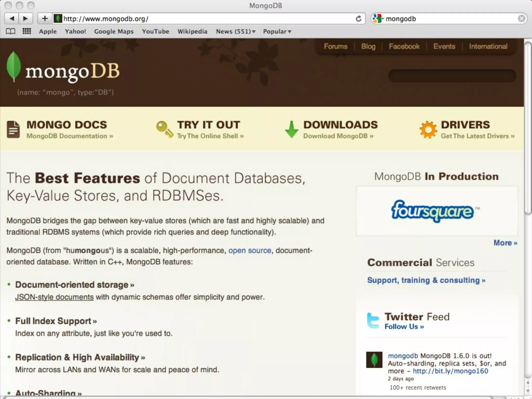This screenshot has height=399, width=532.
Task: Click the Try It Out key icon
Action: coord(164,129)
